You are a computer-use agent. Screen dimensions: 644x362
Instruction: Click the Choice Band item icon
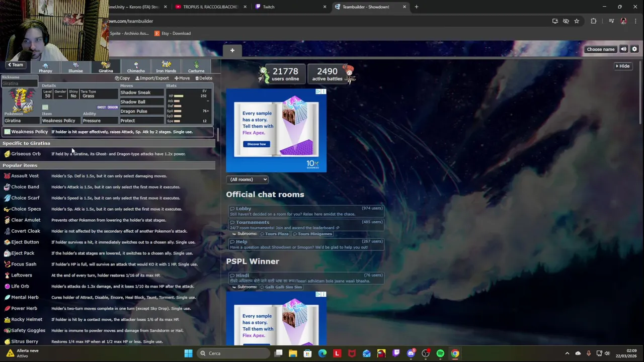click(7, 187)
